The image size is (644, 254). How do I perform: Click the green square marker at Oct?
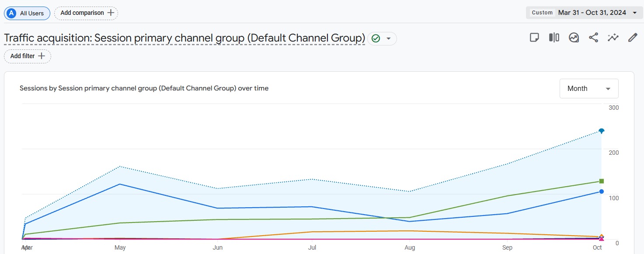pyautogui.click(x=602, y=181)
